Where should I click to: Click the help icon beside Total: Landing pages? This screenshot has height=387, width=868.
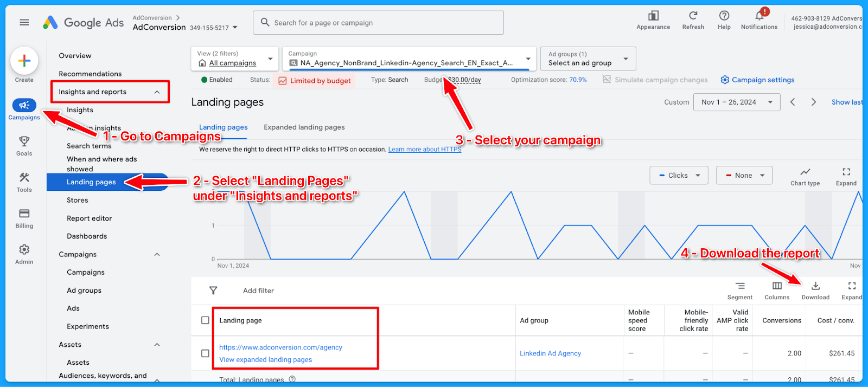pos(292,379)
